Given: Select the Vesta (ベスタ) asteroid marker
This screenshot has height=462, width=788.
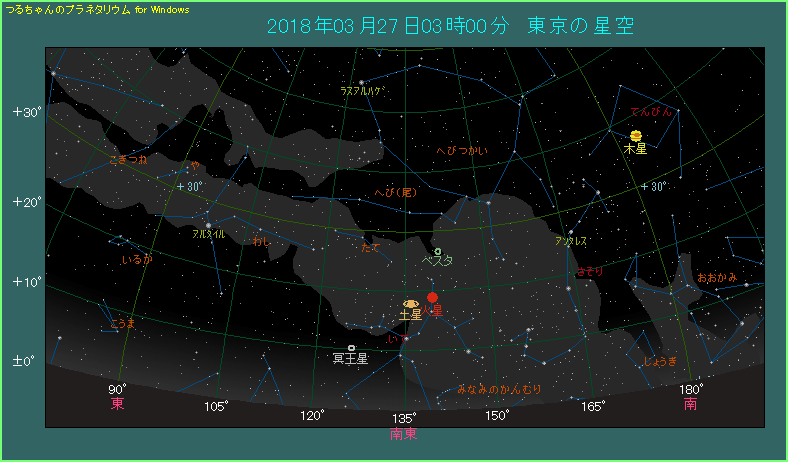Looking at the screenshot, I should (438, 251).
